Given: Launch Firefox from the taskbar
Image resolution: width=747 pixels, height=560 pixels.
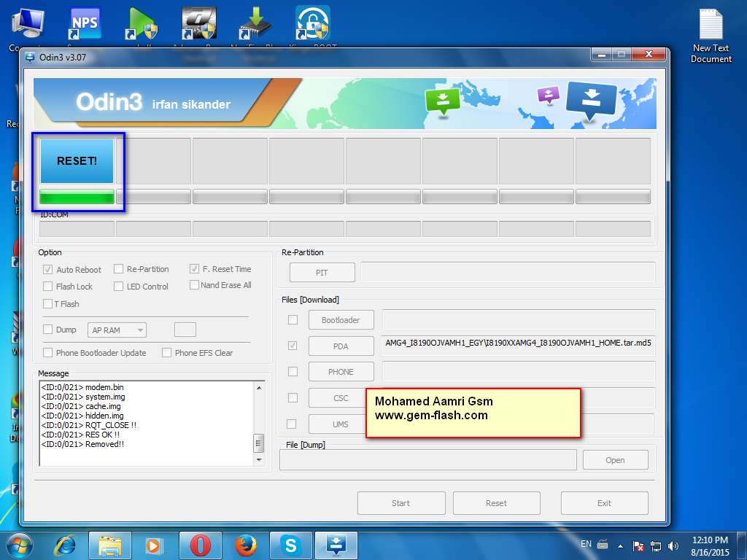Looking at the screenshot, I should 245,545.
